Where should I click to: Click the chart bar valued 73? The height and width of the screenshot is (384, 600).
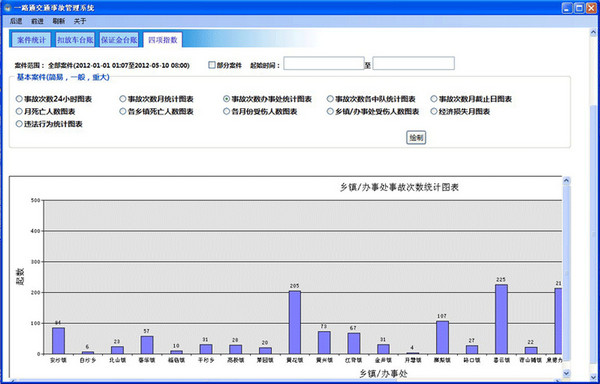[x=324, y=343]
